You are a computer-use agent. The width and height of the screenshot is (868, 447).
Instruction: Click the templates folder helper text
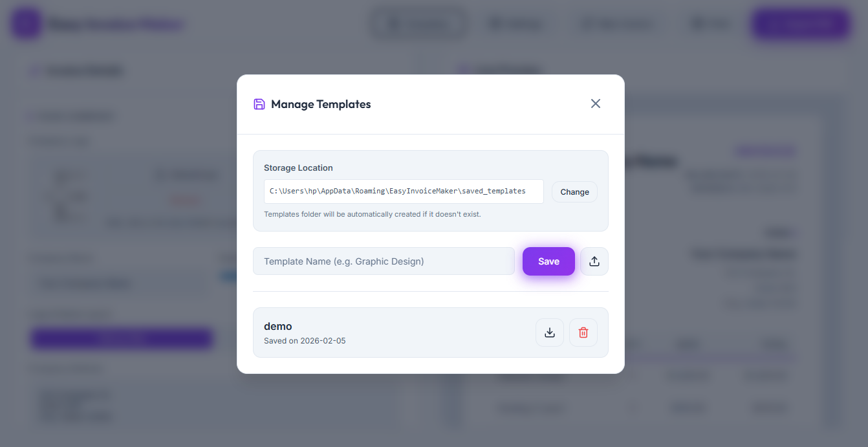point(372,214)
